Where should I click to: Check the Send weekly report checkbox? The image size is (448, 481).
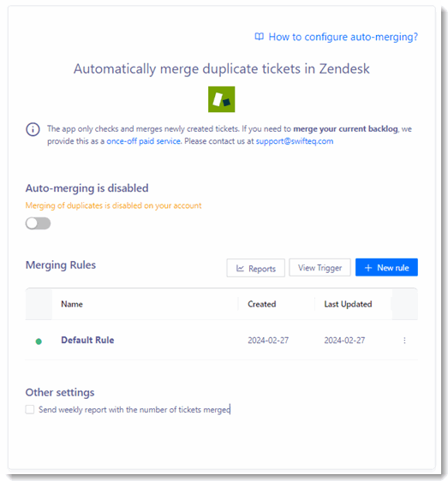tap(30, 409)
